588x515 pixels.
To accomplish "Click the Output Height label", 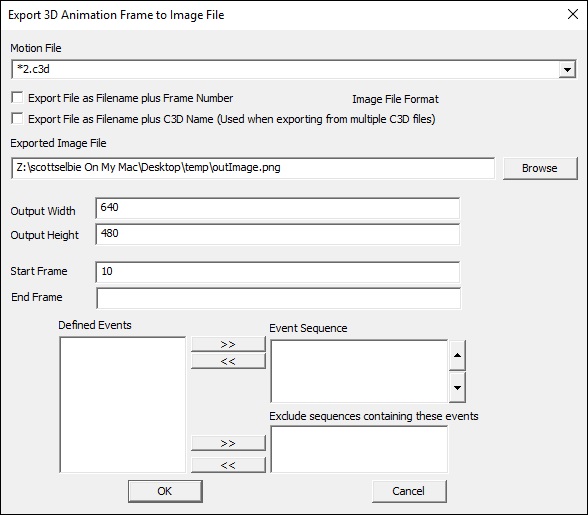I will click(44, 235).
